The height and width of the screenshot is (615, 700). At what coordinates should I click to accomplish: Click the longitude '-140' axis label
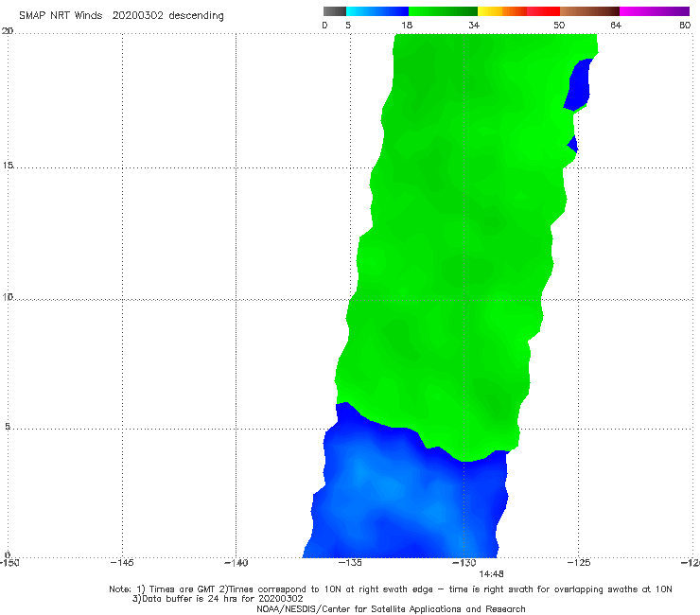[x=236, y=563]
